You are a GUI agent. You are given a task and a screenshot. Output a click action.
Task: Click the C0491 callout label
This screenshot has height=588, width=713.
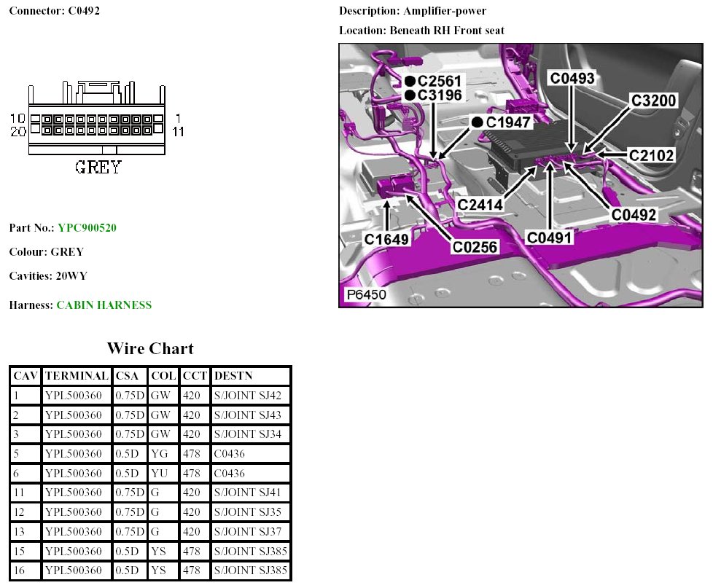pos(551,238)
